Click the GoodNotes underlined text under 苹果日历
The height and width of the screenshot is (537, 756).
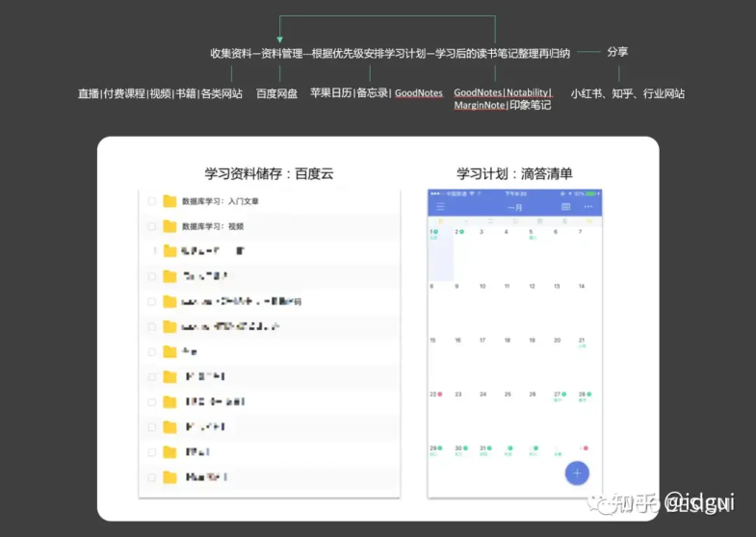click(419, 93)
